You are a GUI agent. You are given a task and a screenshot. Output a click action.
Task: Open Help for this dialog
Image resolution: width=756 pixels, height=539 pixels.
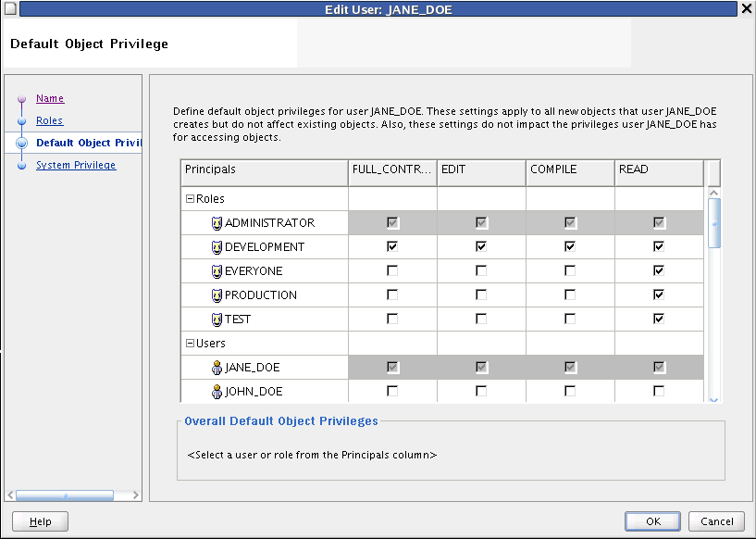point(39,520)
